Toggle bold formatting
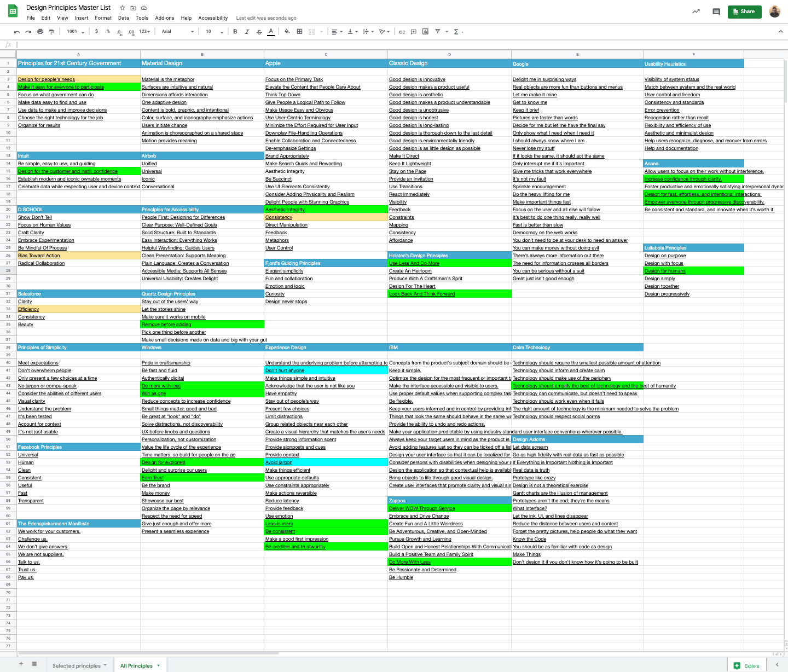Image resolution: width=788 pixels, height=672 pixels. (x=235, y=32)
